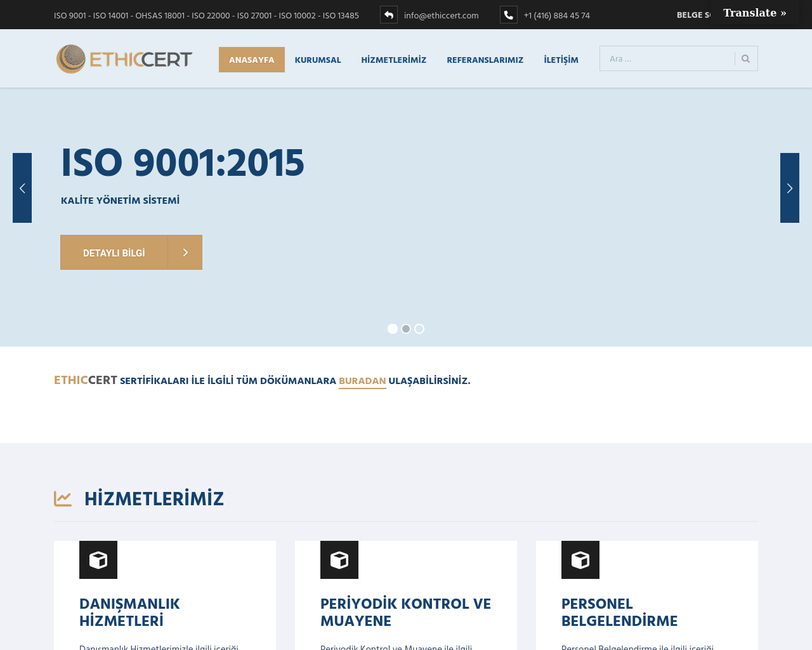Screen dimensions: 812x650
Task: Click the chart icon beside Hizmetlerimiz heading
Action: click(x=63, y=499)
